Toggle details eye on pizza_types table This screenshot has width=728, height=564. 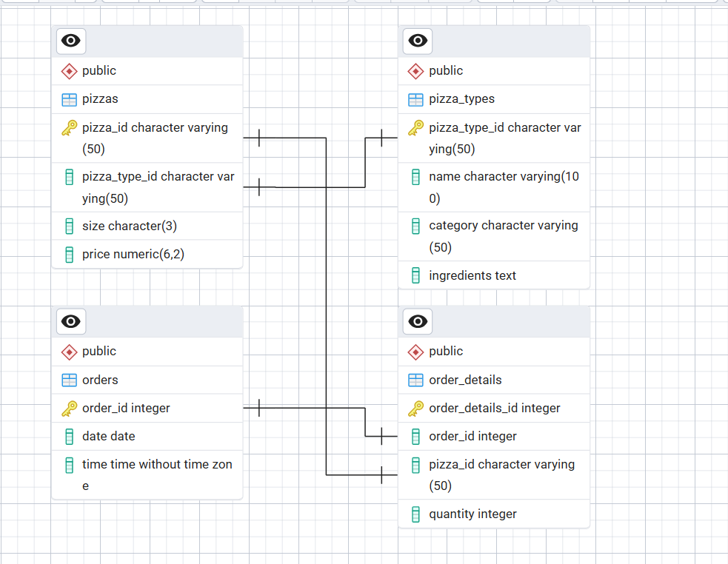tap(418, 41)
